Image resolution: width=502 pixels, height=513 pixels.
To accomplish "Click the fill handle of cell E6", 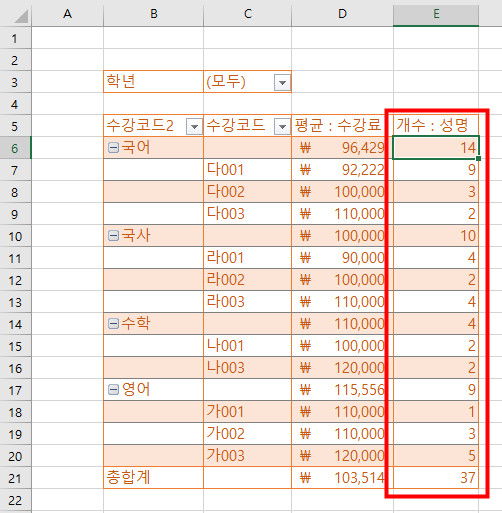I will (x=478, y=159).
